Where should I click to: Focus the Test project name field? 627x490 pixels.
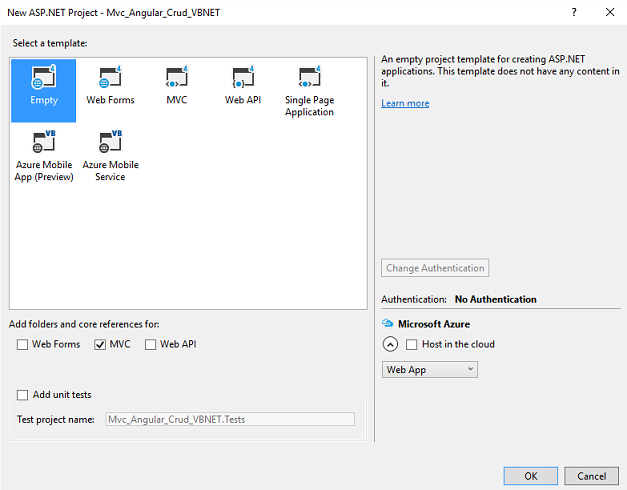pos(230,419)
